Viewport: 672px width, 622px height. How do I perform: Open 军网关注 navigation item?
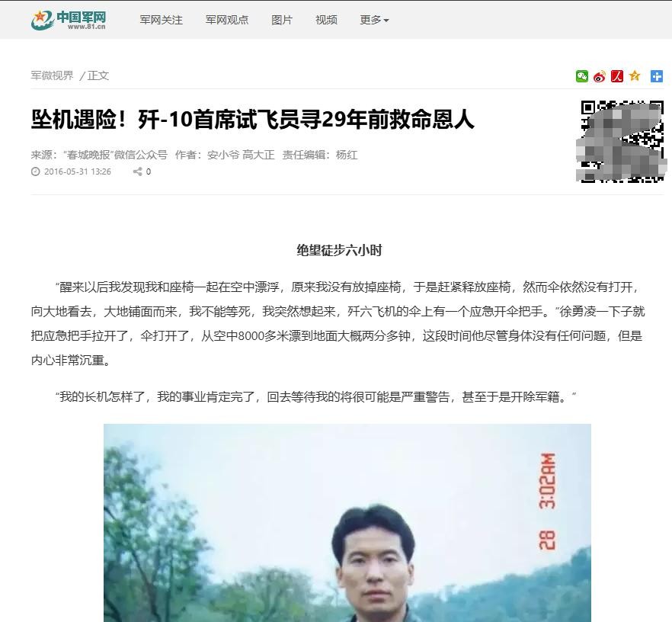click(x=162, y=20)
